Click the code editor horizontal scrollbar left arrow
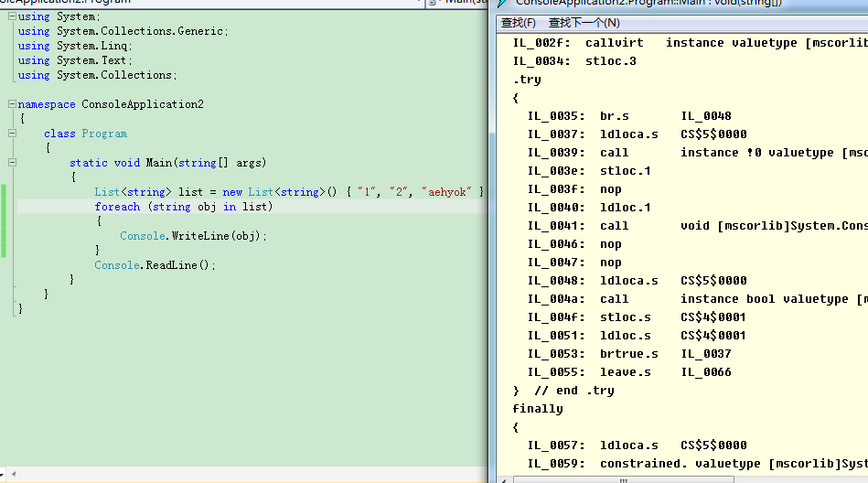 [14, 474]
